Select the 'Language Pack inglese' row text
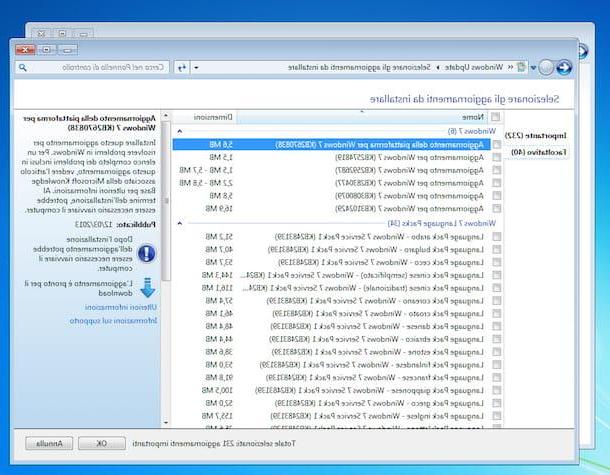This screenshot has height=475, width=610. tap(377, 416)
